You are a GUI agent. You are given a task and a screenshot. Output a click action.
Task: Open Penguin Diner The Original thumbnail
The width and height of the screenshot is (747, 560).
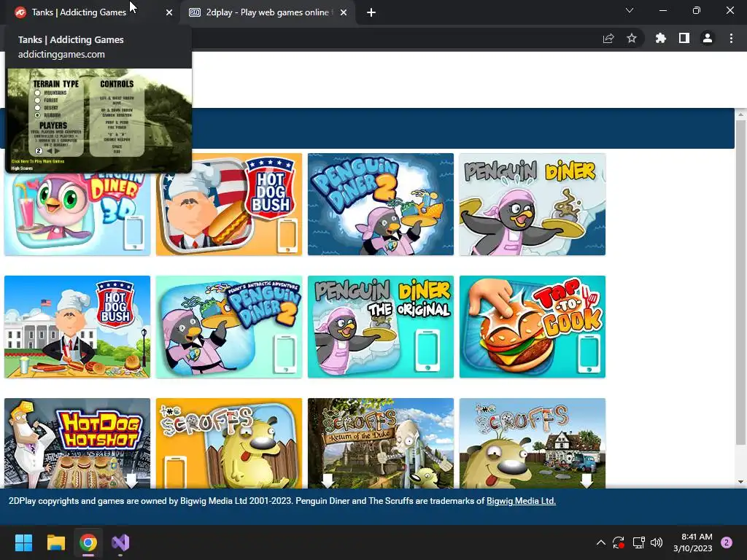[381, 327]
